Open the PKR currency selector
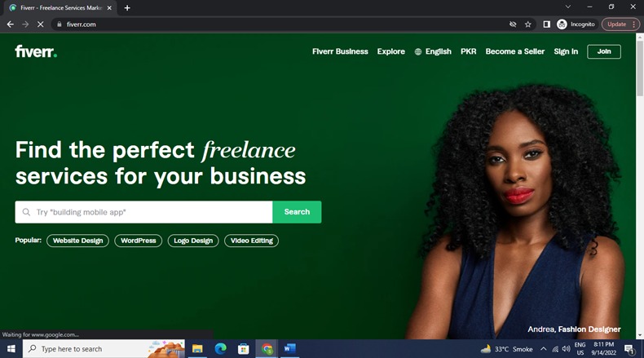This screenshot has height=358, width=644. pyautogui.click(x=468, y=51)
